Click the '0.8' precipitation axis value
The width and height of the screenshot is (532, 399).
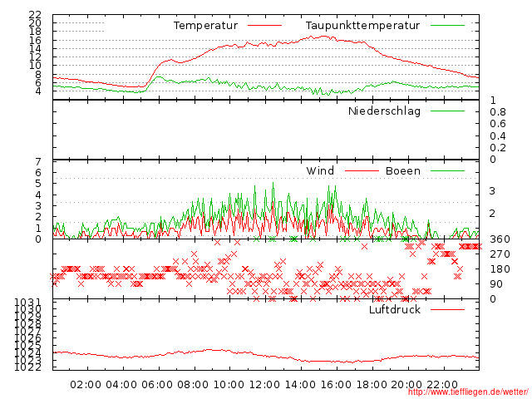498,112
